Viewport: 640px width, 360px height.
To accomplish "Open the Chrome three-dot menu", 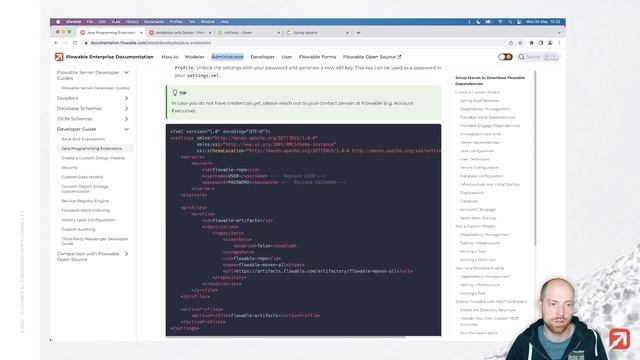I will (559, 43).
